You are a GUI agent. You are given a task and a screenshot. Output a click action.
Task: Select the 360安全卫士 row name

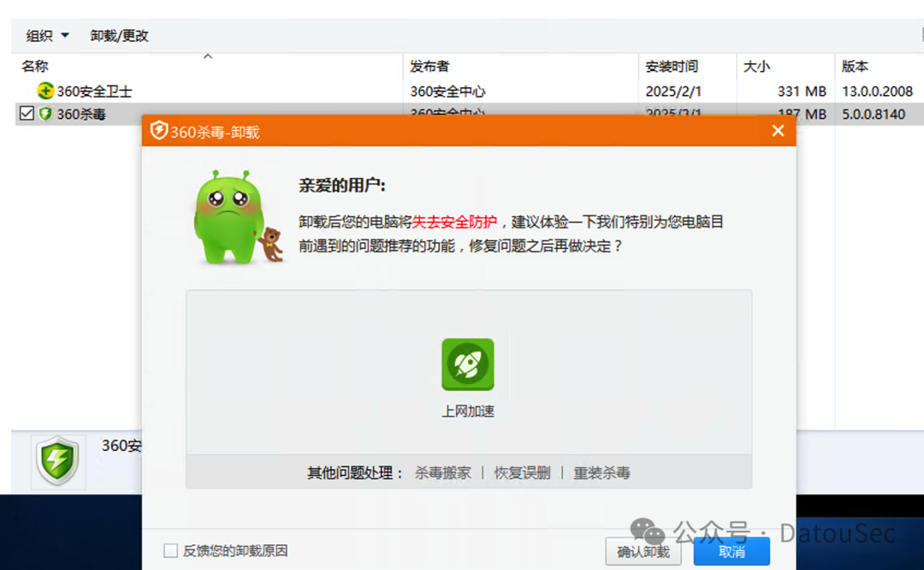click(94, 92)
